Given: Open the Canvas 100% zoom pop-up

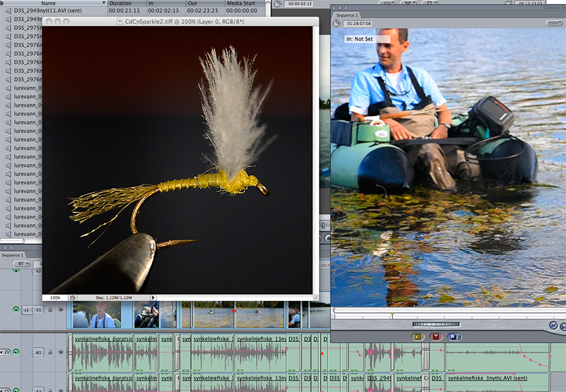Looking at the screenshot, I should click(x=554, y=23).
